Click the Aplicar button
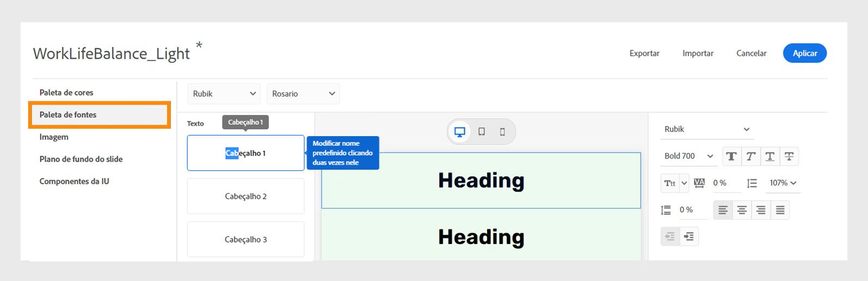 (805, 53)
